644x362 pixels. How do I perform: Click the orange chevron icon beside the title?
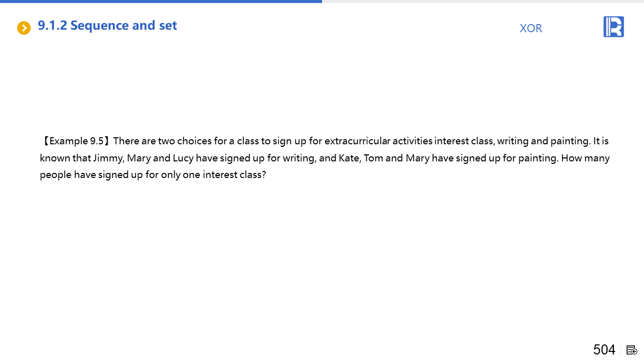click(24, 28)
